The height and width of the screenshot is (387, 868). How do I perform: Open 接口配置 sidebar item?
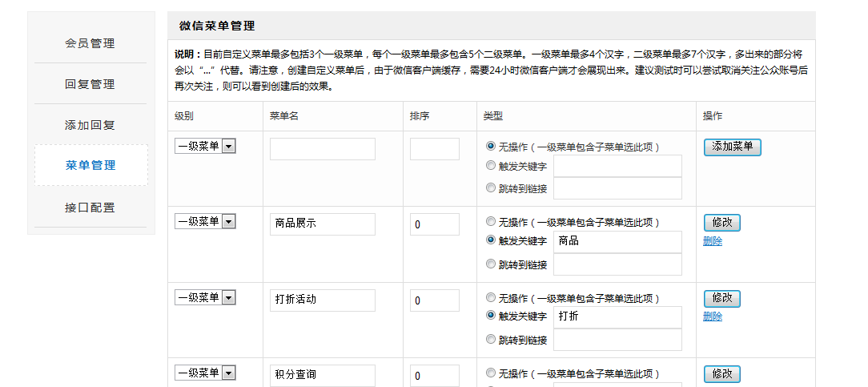[90, 208]
